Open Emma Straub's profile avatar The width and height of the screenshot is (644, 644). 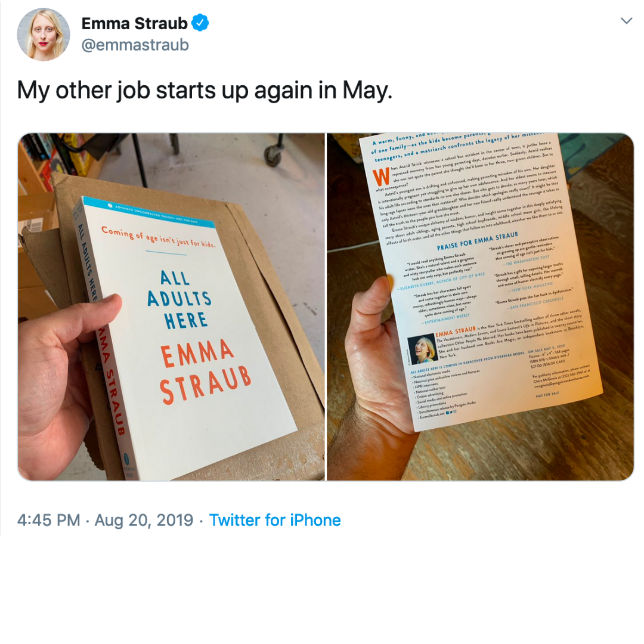[x=43, y=35]
